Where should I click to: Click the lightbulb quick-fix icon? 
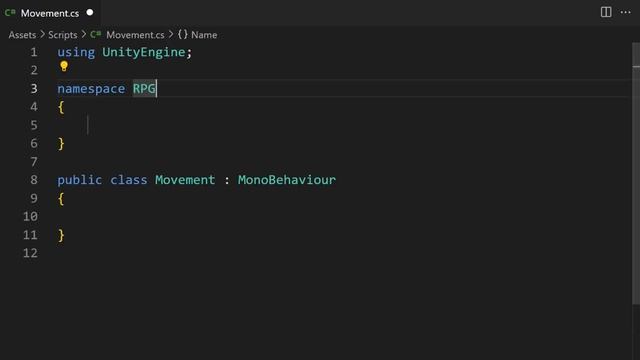64,66
